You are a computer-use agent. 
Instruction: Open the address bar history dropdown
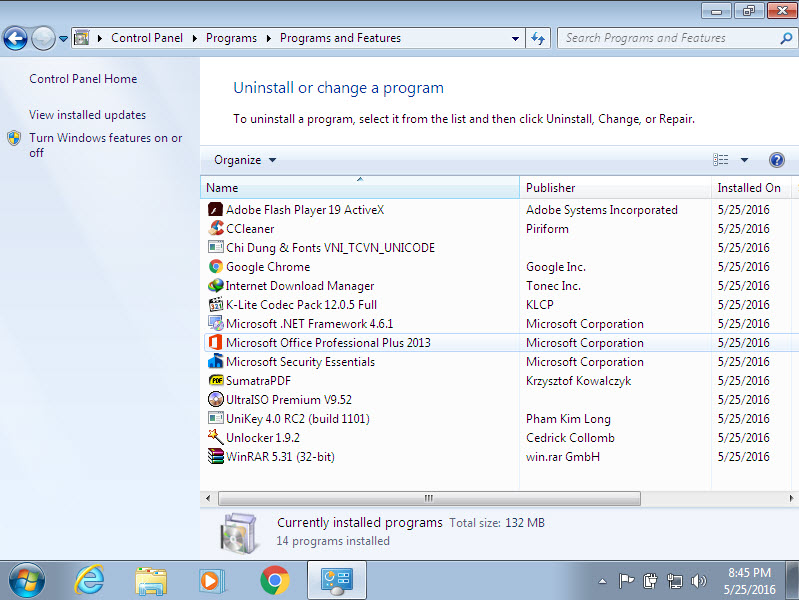[x=515, y=38]
